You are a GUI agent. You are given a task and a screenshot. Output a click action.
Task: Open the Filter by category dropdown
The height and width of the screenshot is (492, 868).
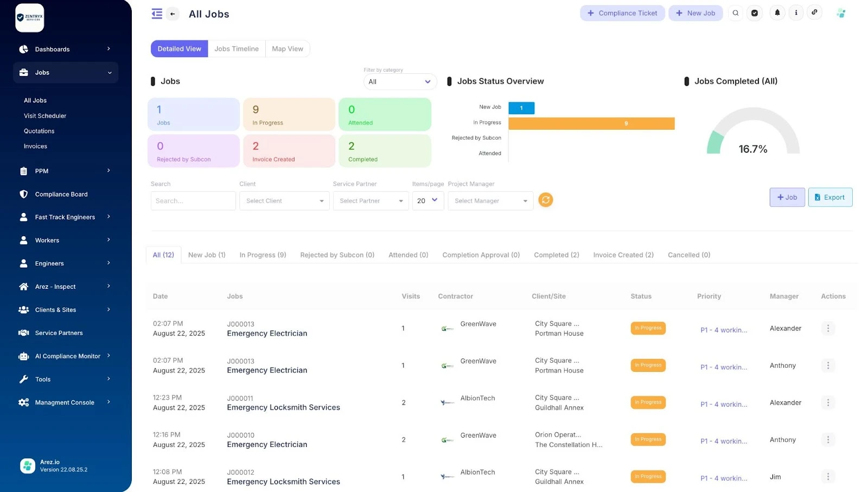pos(400,82)
